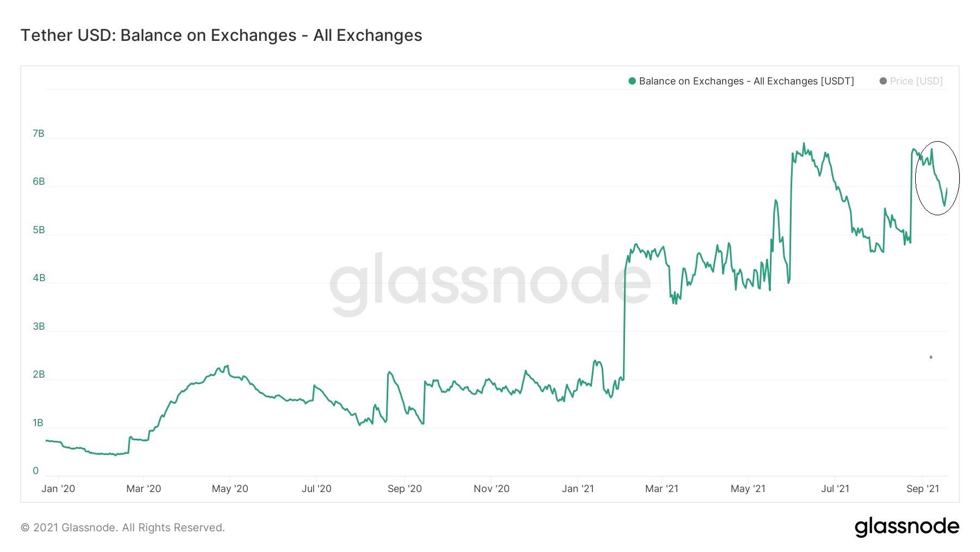Select the 4B y-axis label

[39, 278]
